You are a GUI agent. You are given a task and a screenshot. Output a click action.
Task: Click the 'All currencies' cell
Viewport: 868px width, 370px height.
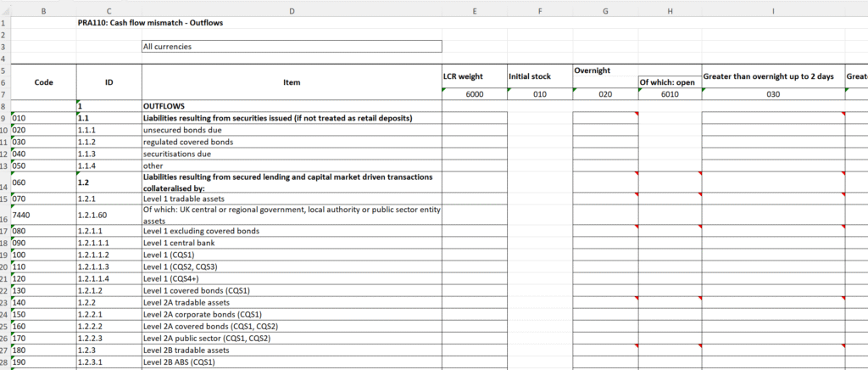[x=292, y=47]
